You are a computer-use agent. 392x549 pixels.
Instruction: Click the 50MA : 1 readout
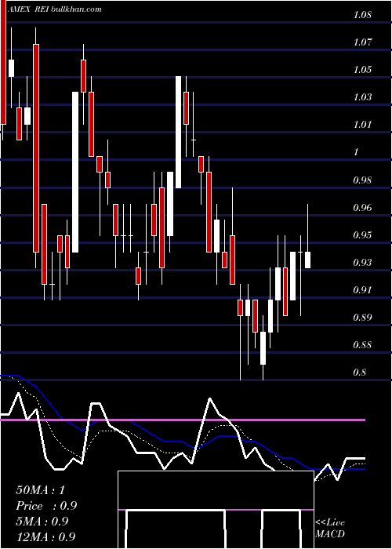tap(40, 490)
